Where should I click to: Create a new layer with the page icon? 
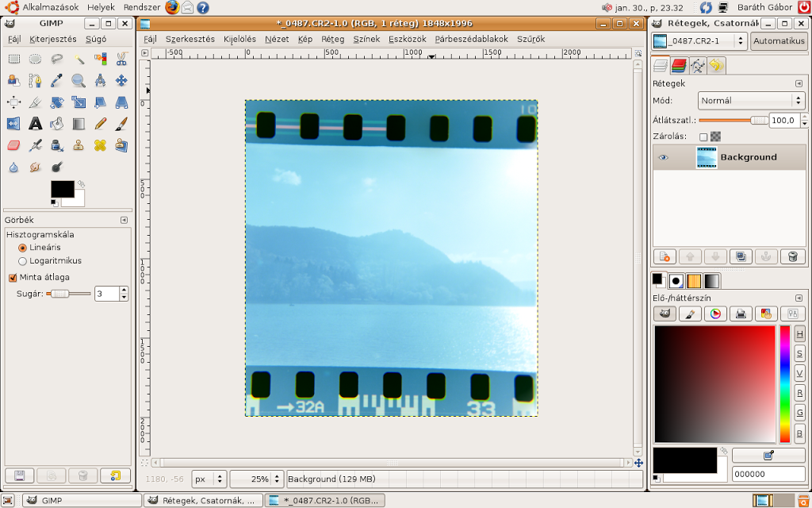tap(665, 256)
